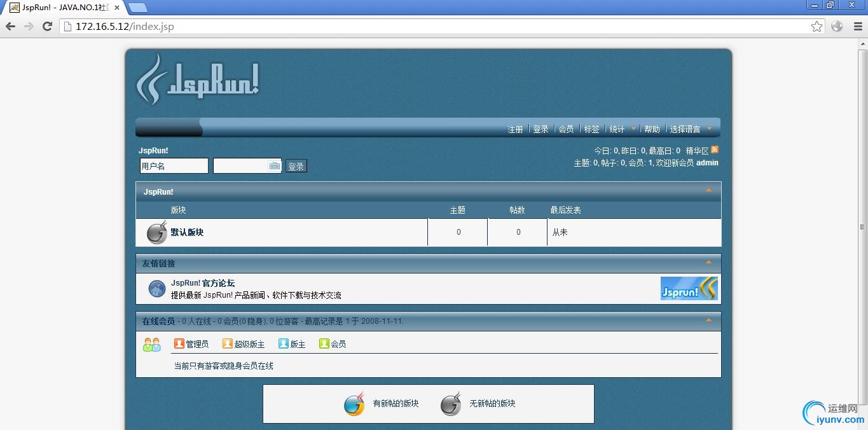Screen dimensions: 868x430
Task: Close the JspRun! browser tab
Action: click(117, 8)
